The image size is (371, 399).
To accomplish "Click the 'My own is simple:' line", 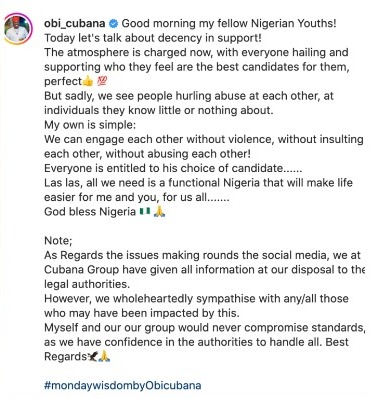I will click(x=90, y=125).
